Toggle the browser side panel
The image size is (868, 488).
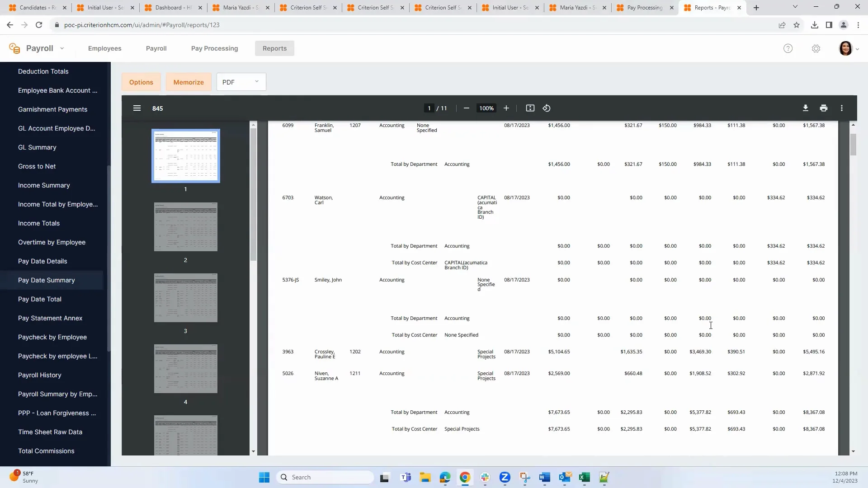tap(829, 25)
